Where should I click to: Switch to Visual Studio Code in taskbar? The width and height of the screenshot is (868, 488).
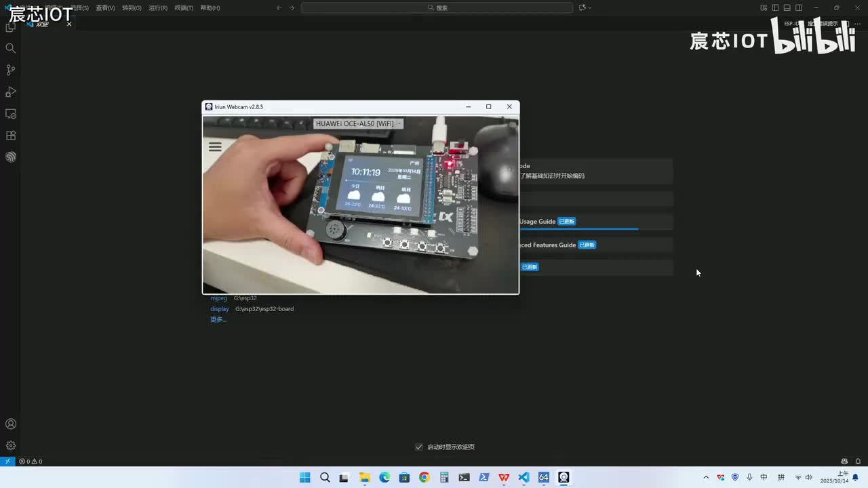[524, 477]
